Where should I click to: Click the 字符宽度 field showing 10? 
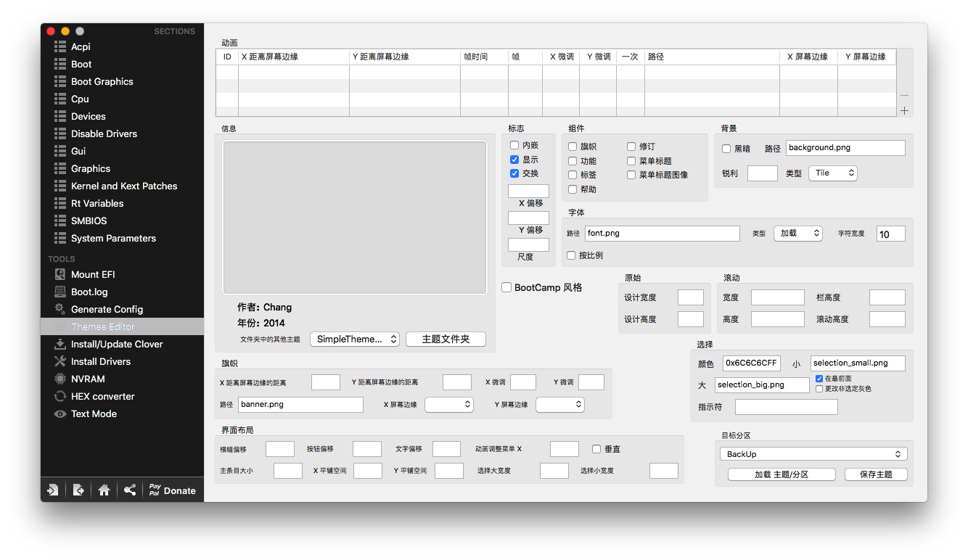point(891,234)
